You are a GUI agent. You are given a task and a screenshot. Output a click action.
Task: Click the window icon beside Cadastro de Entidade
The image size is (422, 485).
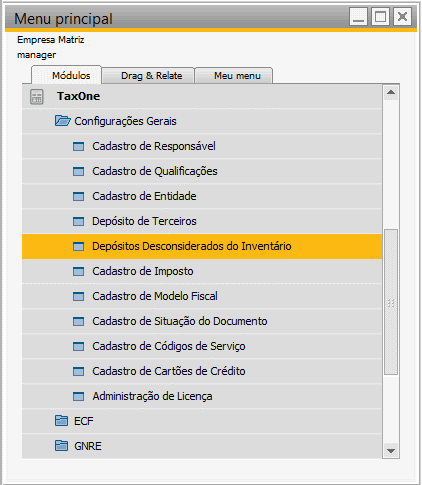click(78, 196)
